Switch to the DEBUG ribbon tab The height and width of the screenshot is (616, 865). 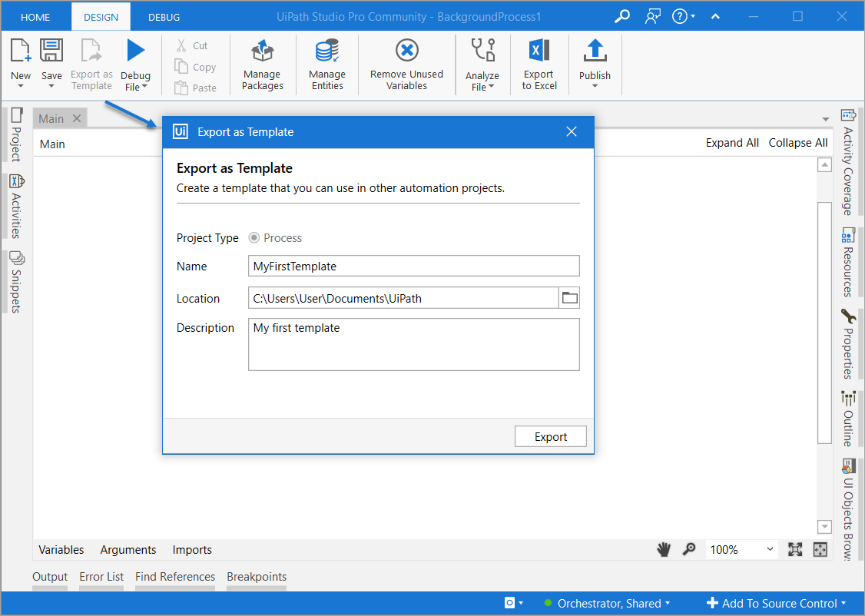164,17
